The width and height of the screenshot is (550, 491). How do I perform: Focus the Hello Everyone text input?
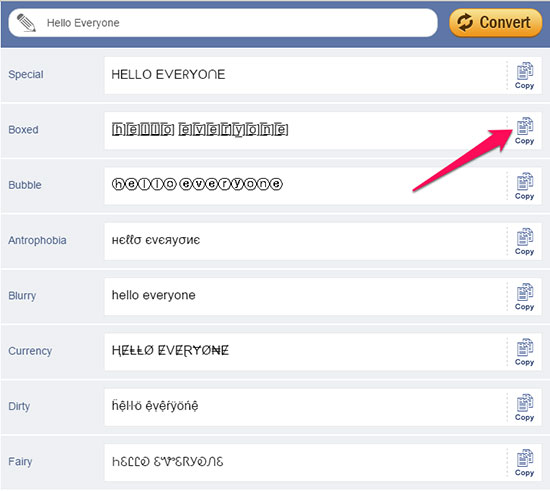(223, 23)
